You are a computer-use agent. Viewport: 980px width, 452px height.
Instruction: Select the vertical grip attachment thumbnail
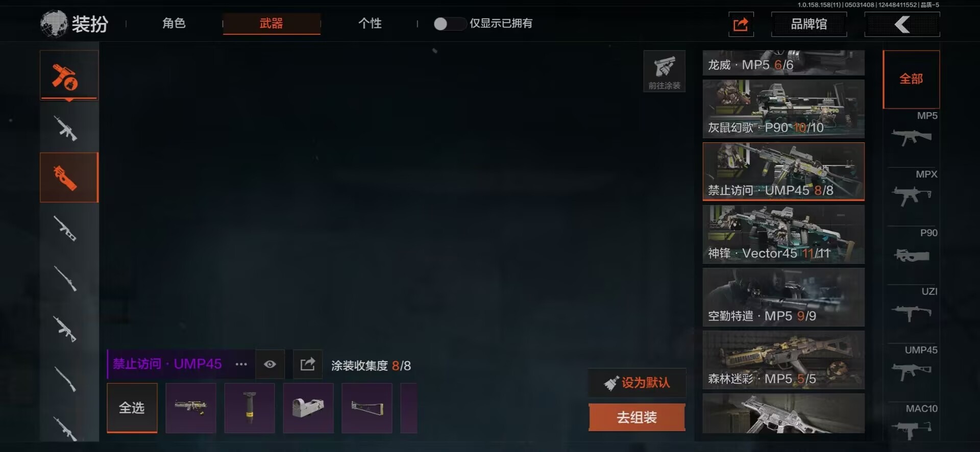(250, 408)
